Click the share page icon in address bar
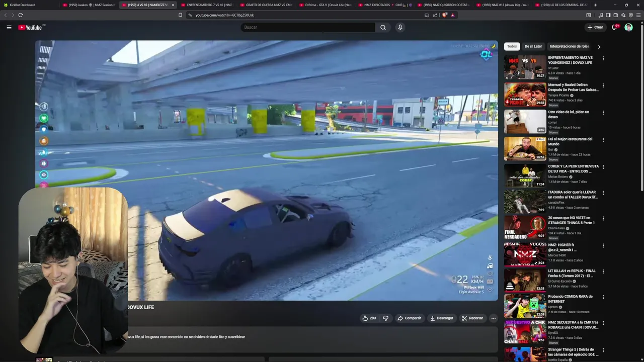This screenshot has width=644, height=362. coord(435,15)
